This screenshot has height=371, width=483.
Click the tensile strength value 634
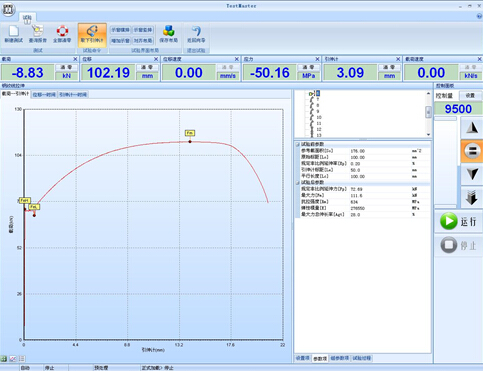[354, 202]
